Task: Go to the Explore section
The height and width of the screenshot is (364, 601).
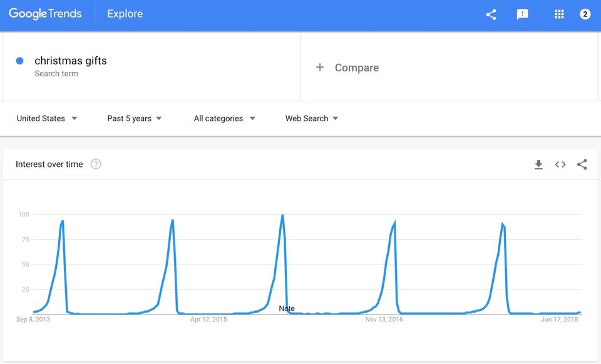Action: pyautogui.click(x=125, y=14)
